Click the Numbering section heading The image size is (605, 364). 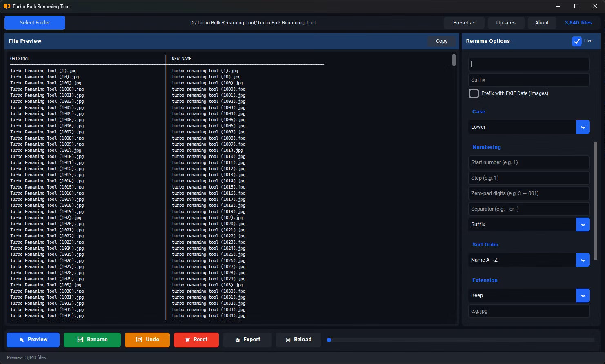point(487,147)
